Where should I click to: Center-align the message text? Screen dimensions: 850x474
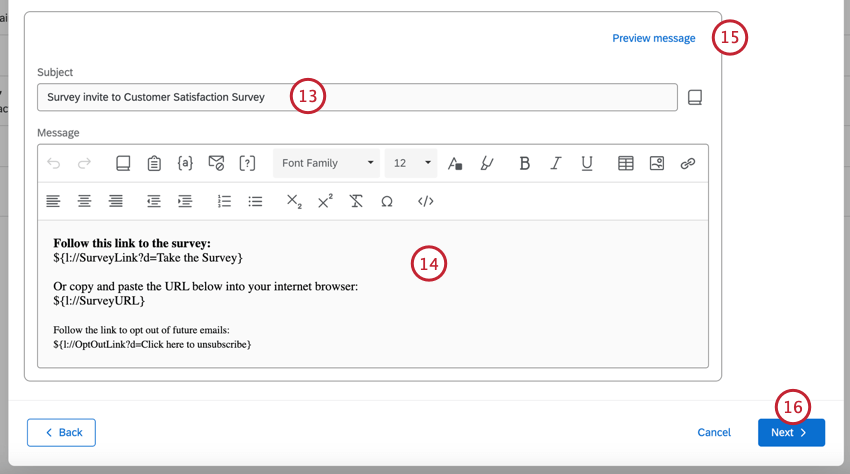point(85,201)
